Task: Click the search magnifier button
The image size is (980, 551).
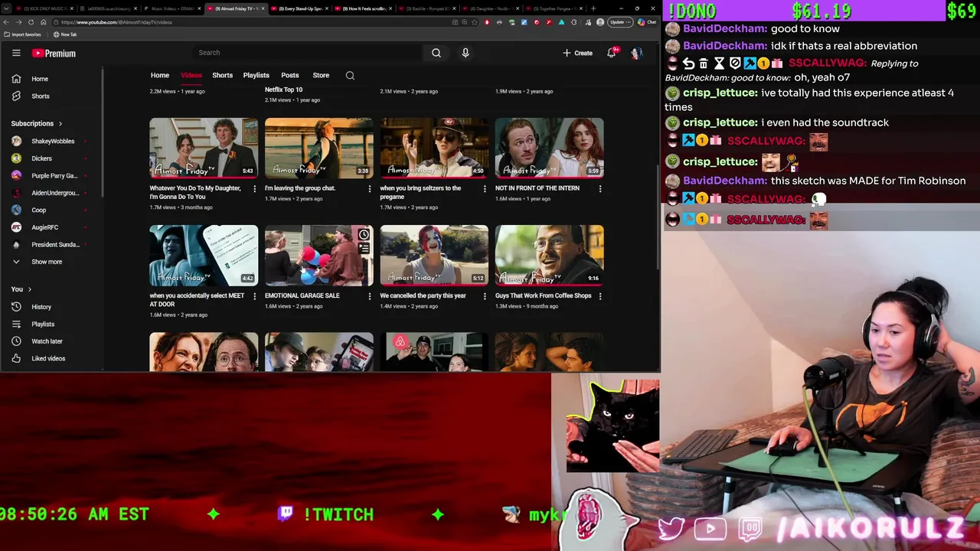Action: point(436,53)
